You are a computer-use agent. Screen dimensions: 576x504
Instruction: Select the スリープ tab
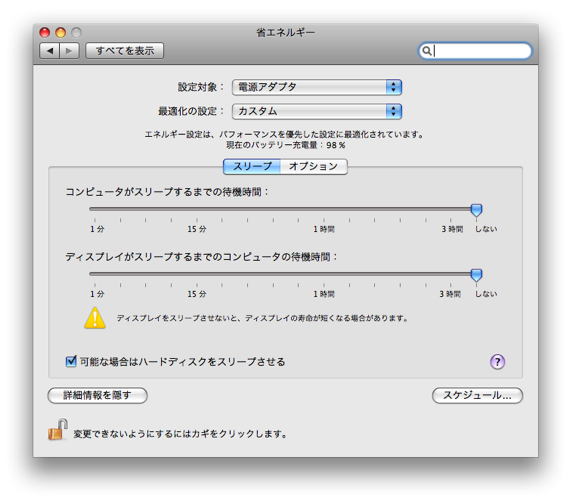click(x=252, y=166)
